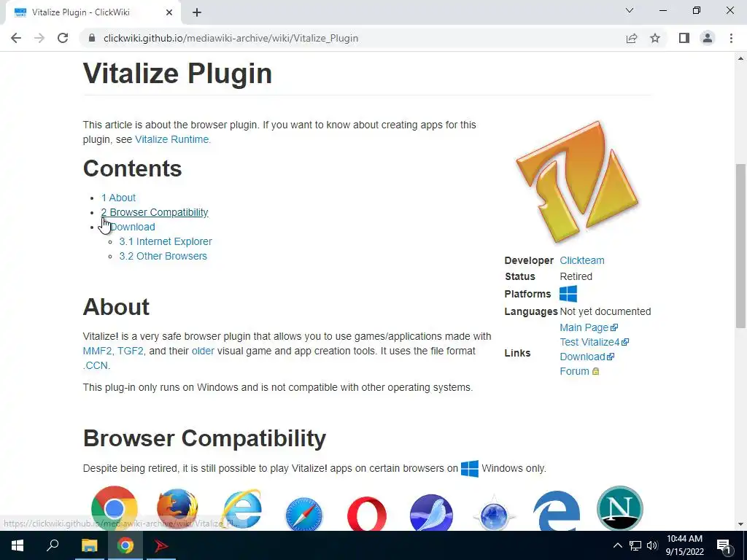Click the scrollbar up arrow
The width and height of the screenshot is (747, 560).
(740, 58)
